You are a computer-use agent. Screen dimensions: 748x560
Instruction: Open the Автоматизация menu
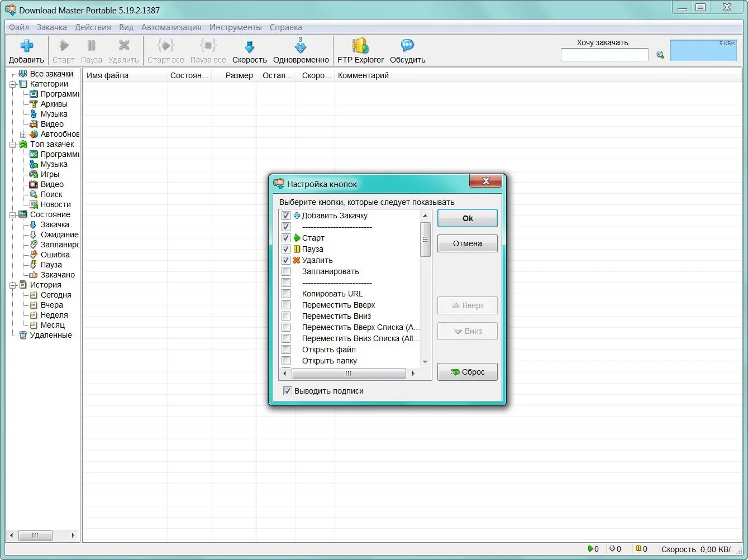point(171,27)
